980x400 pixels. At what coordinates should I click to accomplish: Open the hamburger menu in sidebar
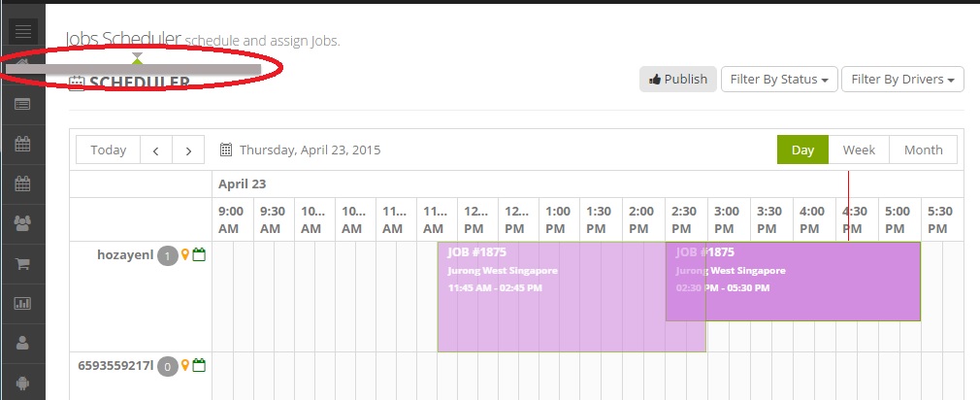point(23,30)
